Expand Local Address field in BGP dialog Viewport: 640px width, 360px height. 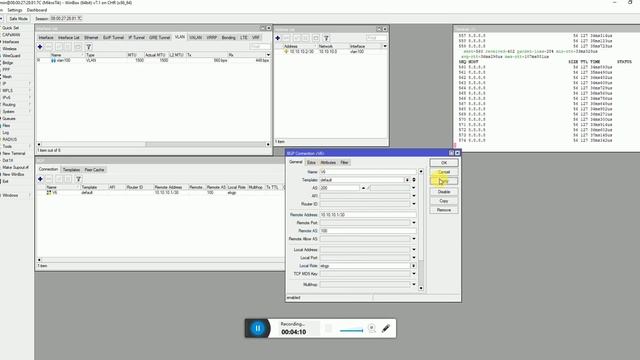[x=413, y=249]
